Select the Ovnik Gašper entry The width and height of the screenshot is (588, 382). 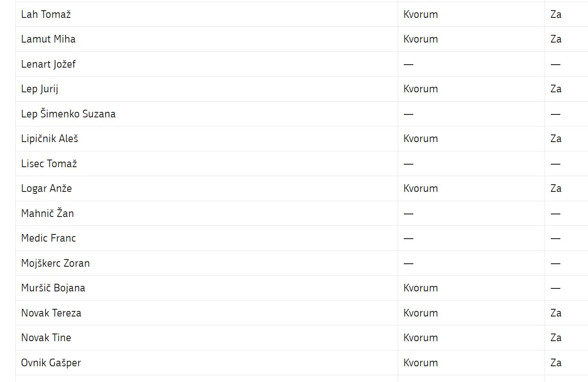(x=51, y=363)
